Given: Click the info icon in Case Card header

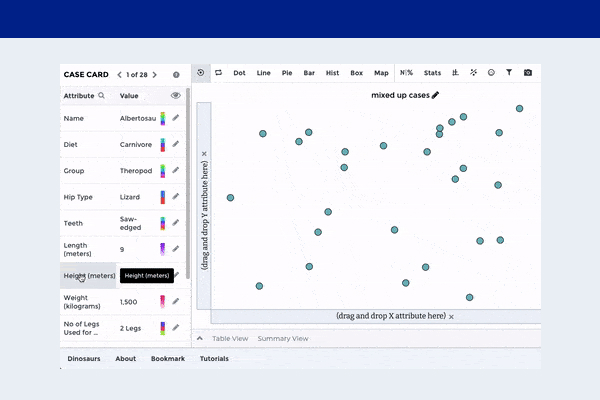Looking at the screenshot, I should (x=176, y=74).
